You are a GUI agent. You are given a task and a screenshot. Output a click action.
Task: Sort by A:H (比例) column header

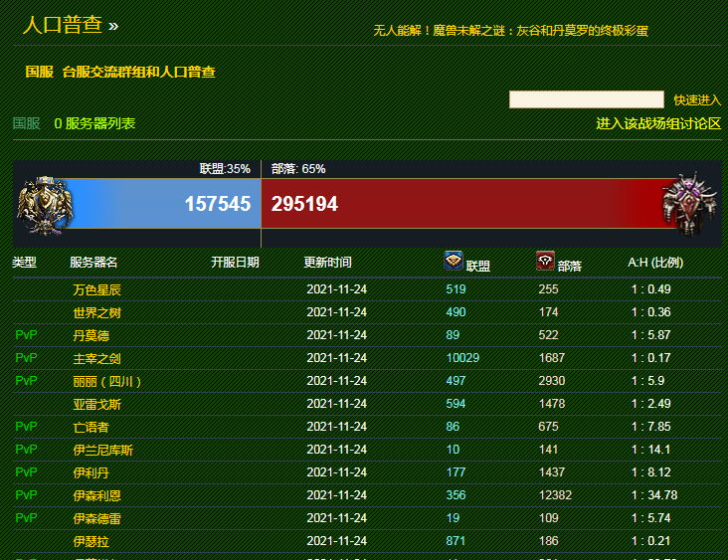point(655,263)
